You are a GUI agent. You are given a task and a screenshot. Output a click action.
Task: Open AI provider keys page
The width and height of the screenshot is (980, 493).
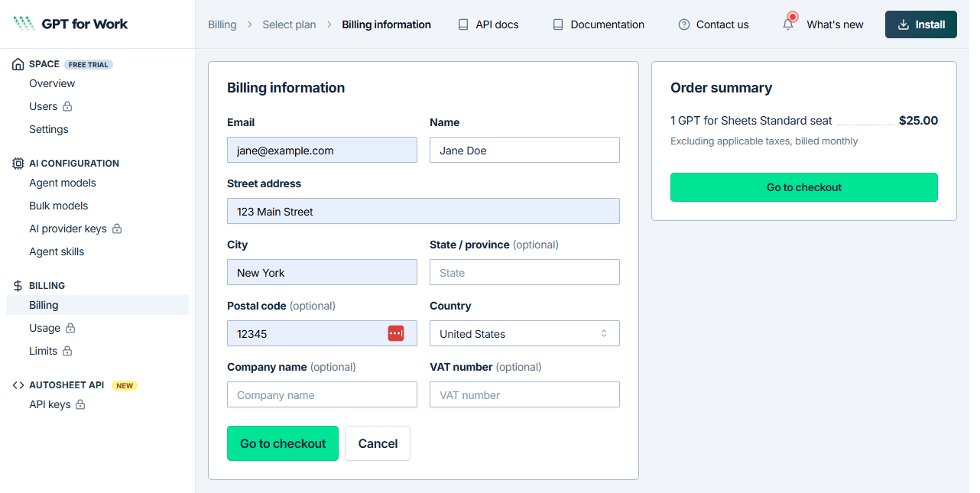click(68, 229)
